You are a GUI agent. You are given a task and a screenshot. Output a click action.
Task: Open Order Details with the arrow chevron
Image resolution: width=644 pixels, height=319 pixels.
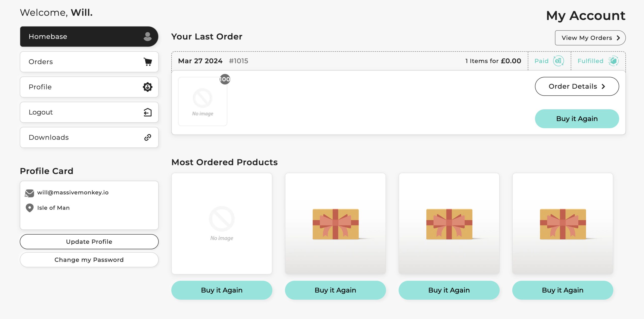[x=603, y=86]
